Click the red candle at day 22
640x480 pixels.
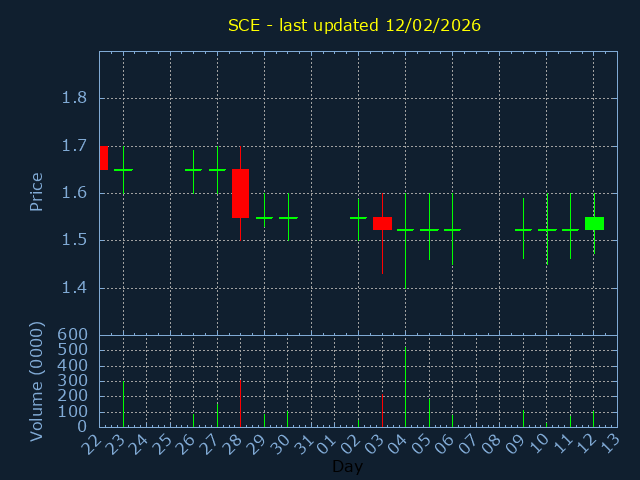[x=103, y=157]
